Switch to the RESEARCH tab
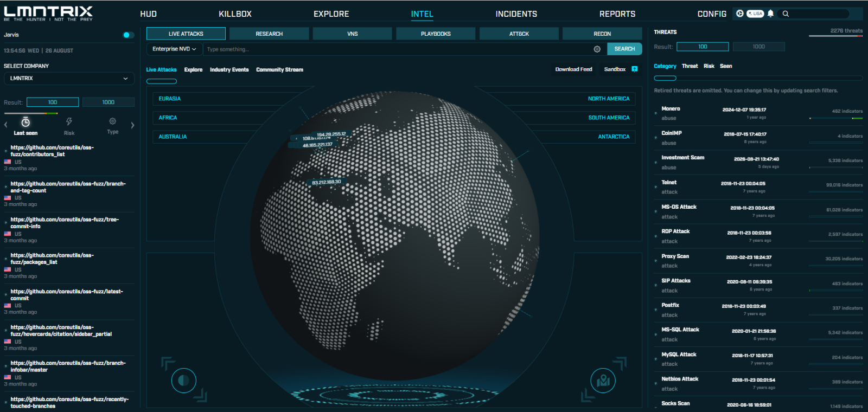The height and width of the screenshot is (412, 868). pos(269,34)
